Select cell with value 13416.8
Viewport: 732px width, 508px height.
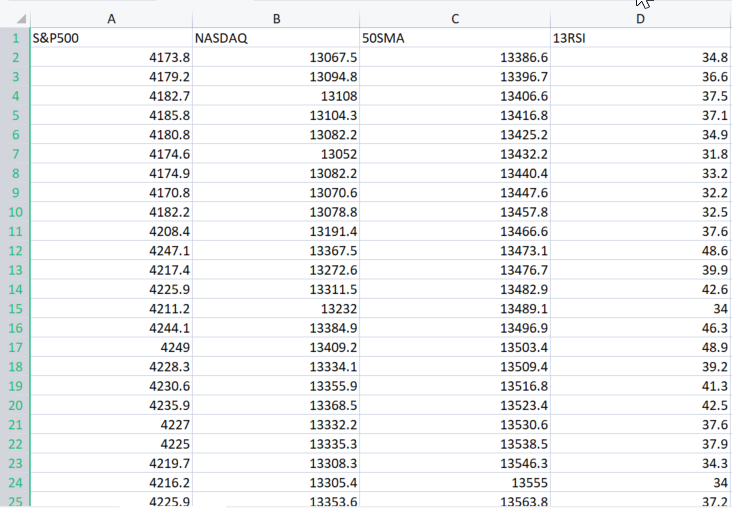pos(455,115)
